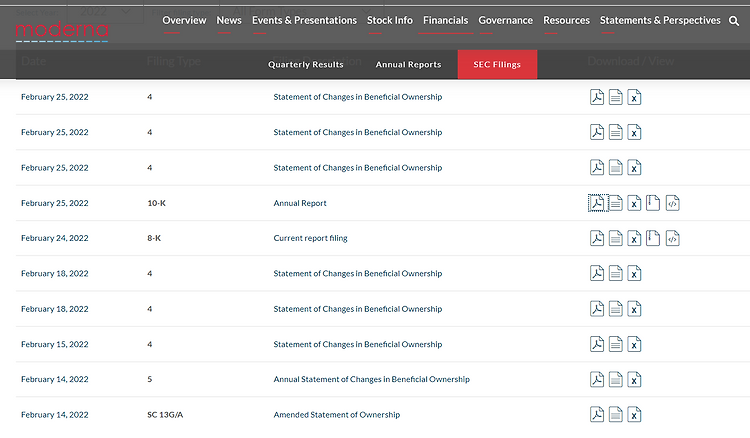Open the Events & Presentations menu
Viewport: 750px width, 438px height.
[x=304, y=20]
